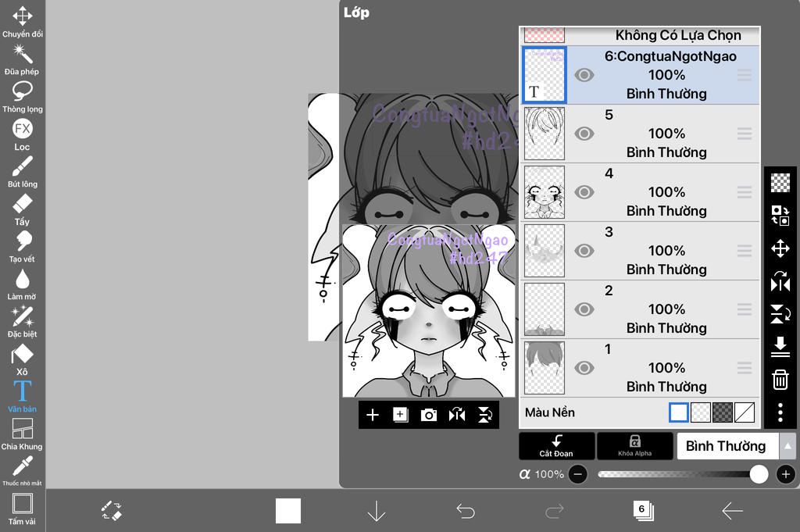Click the layer 6 text thumbnail
Screen dimensions: 800x532
point(545,75)
